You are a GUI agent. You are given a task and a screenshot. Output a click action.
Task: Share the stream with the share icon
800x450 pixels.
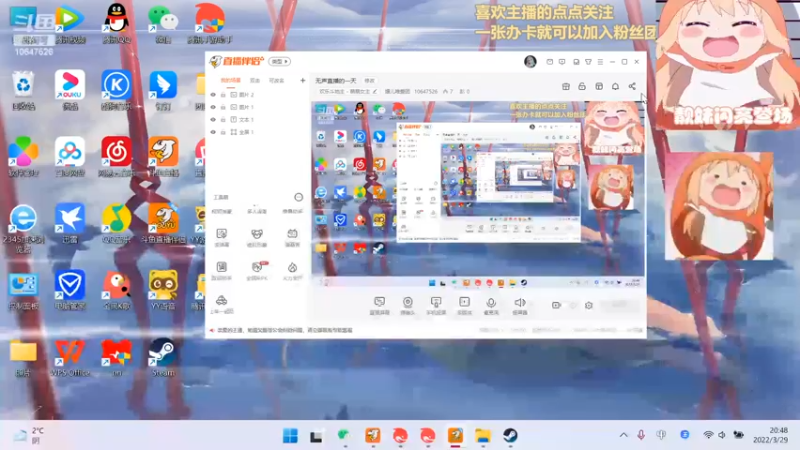tap(632, 86)
